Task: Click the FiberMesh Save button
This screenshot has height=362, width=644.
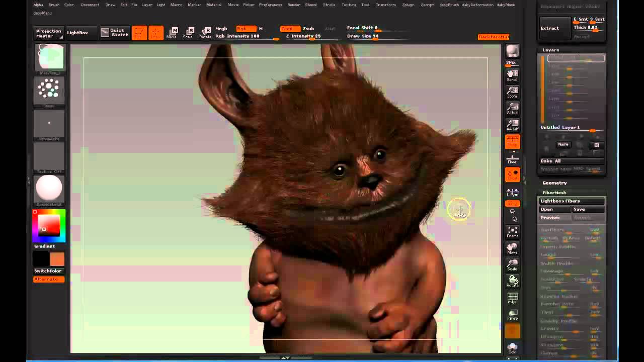Action: pyautogui.click(x=588, y=209)
